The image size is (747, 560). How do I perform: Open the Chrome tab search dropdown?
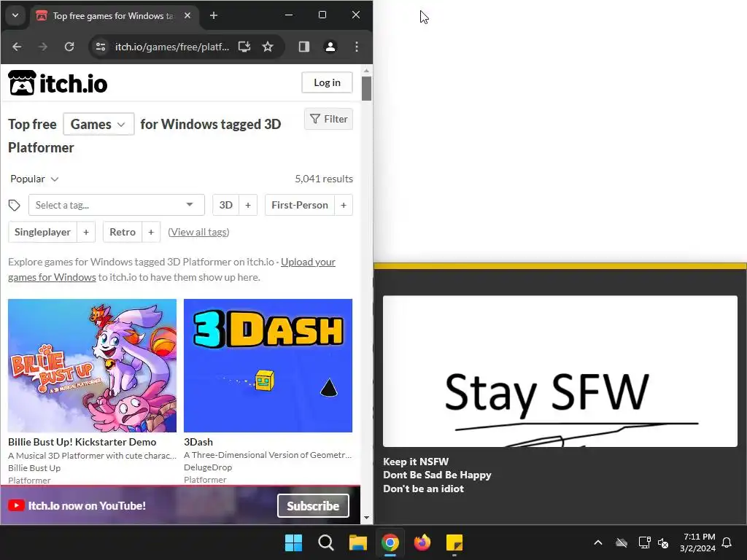pyautogui.click(x=15, y=15)
